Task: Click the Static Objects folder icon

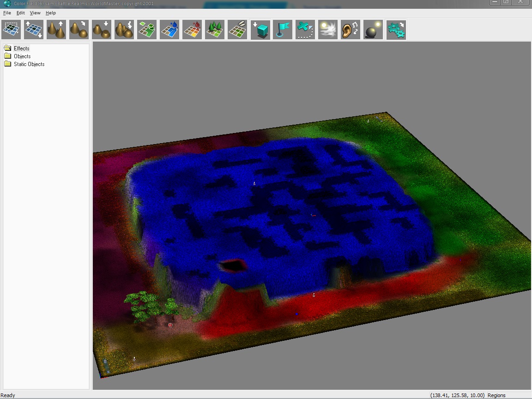Action: pyautogui.click(x=7, y=64)
